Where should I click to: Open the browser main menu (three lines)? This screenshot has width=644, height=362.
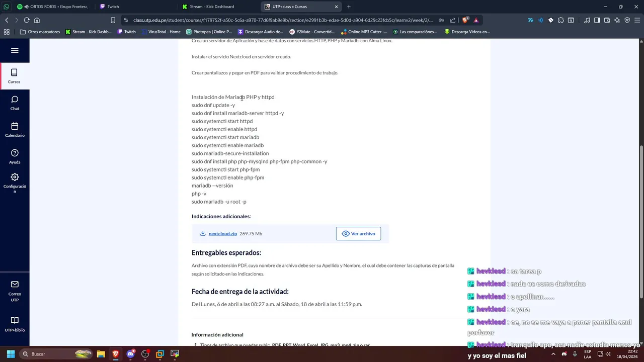[637, 20]
